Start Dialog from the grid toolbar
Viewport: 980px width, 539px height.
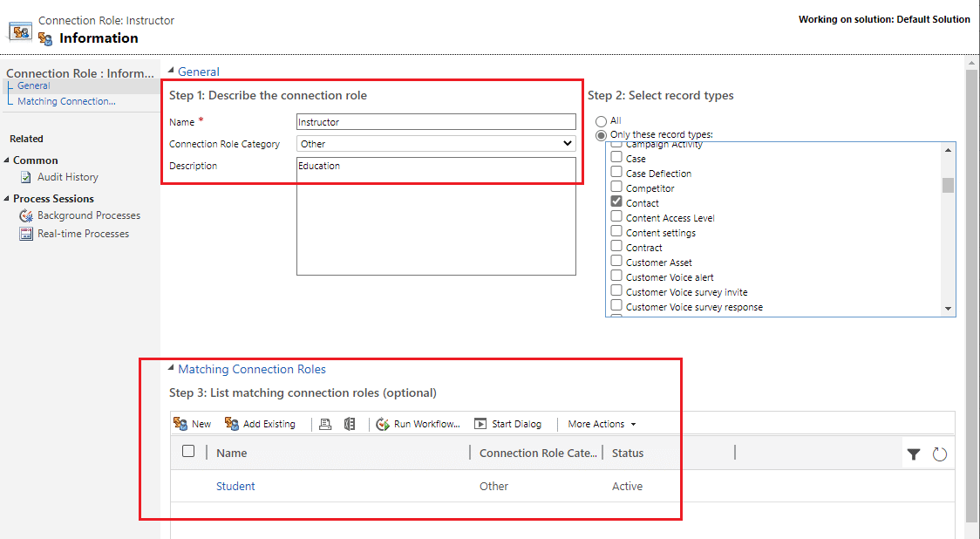point(507,424)
